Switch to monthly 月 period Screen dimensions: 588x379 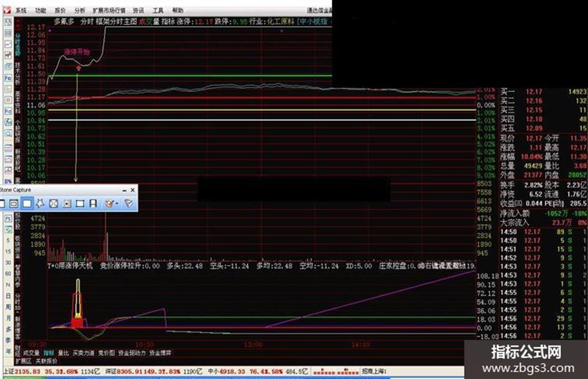click(x=8, y=318)
